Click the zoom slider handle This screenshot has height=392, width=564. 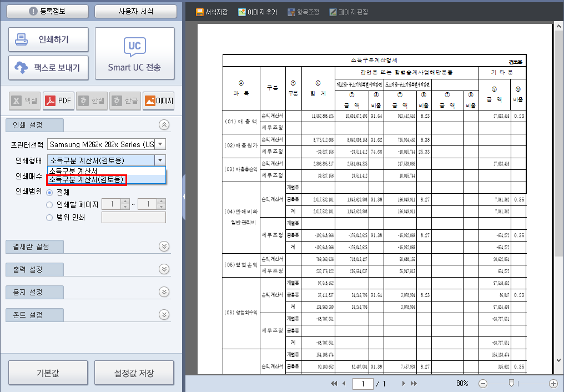[x=511, y=383]
